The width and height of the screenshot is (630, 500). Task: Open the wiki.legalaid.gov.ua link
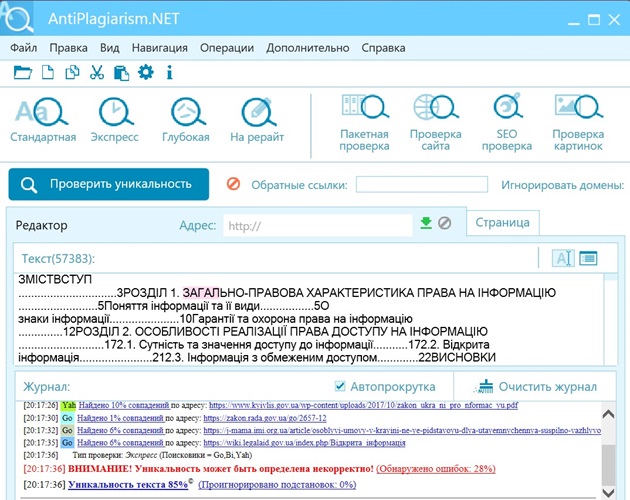(304, 443)
